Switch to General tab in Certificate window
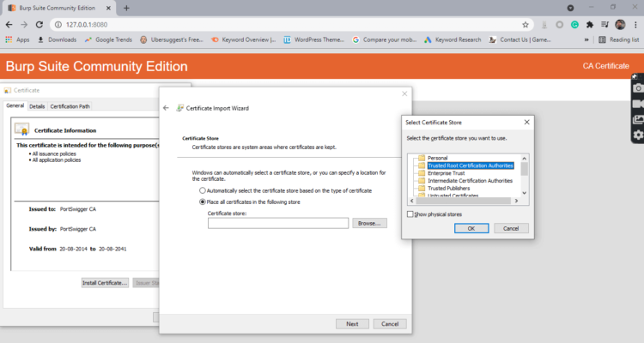The width and height of the screenshot is (644, 343). 15,105
